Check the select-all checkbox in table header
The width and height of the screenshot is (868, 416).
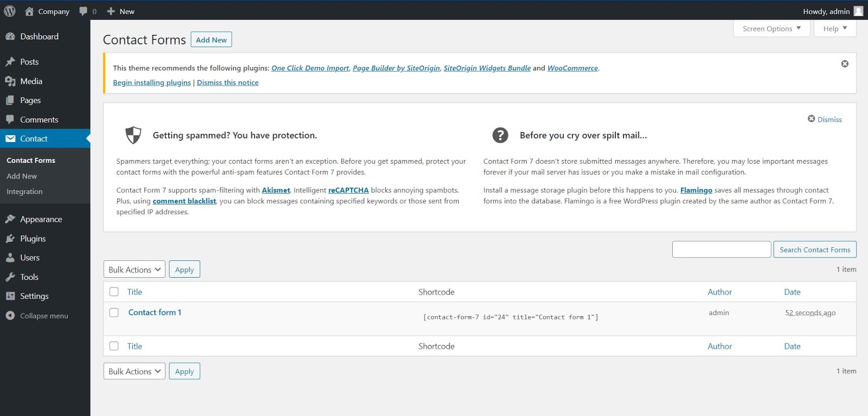click(x=114, y=292)
